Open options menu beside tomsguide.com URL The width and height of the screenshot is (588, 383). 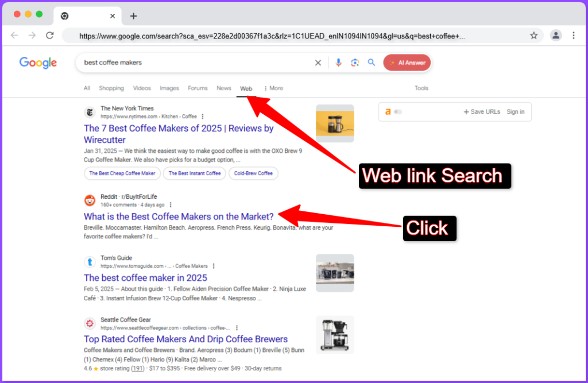pyautogui.click(x=214, y=266)
